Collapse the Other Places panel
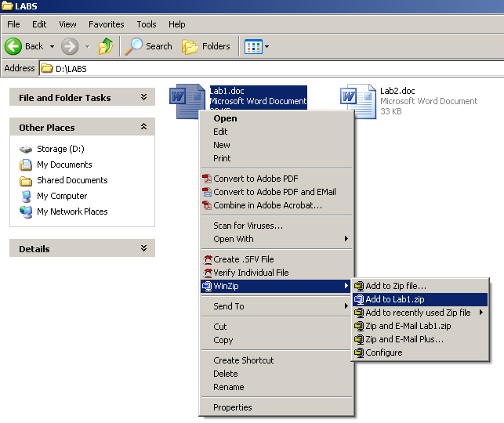The height and width of the screenshot is (423, 504). tap(143, 127)
